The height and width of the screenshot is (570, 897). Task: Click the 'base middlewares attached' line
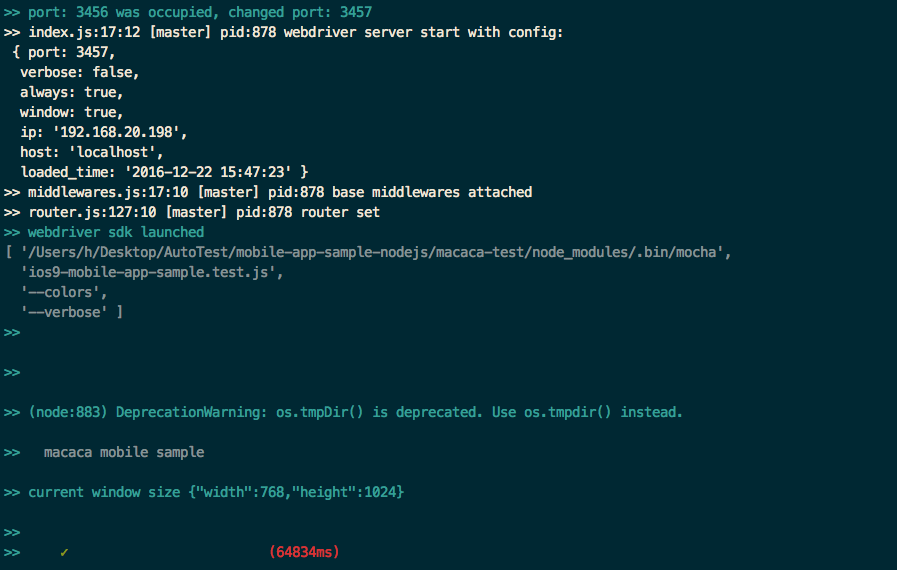tap(280, 192)
